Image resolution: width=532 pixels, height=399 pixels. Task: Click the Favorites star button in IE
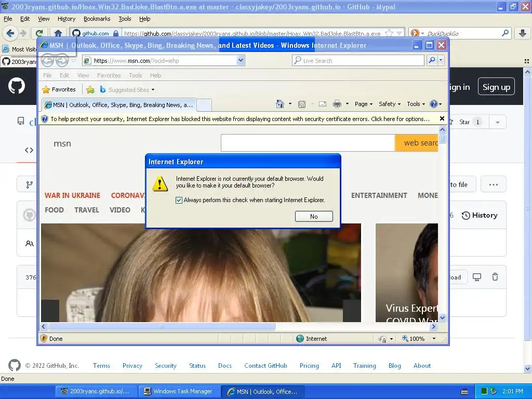pyautogui.click(x=59, y=89)
